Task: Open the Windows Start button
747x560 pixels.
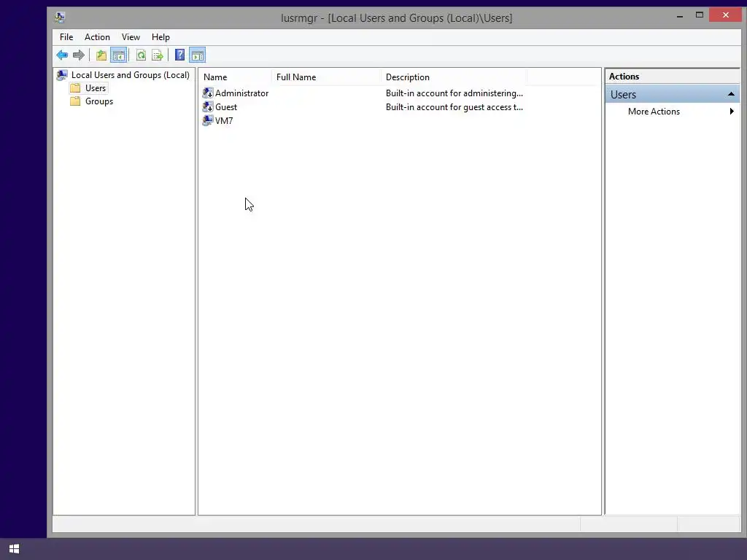Action: click(15, 549)
